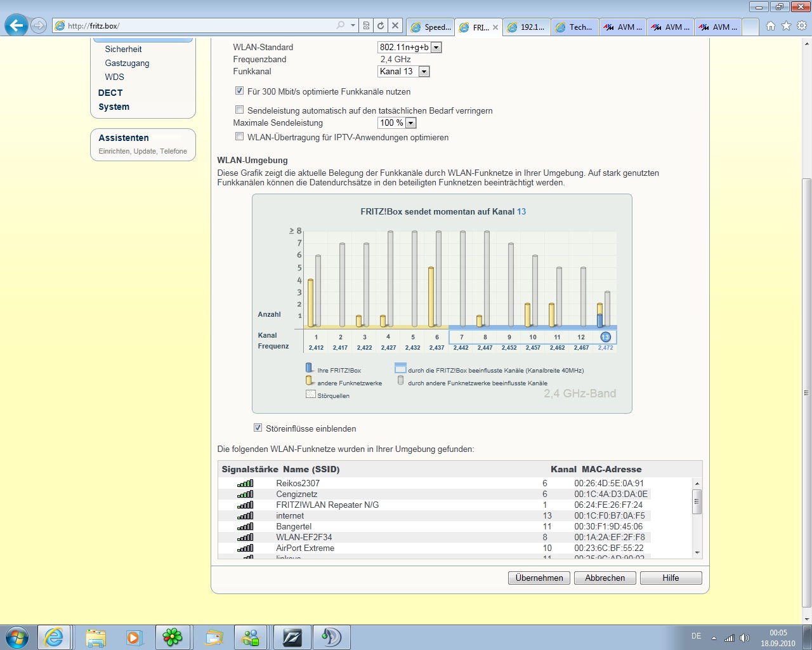
Task: Click the signal strength icon for Bangertel
Action: click(x=246, y=527)
